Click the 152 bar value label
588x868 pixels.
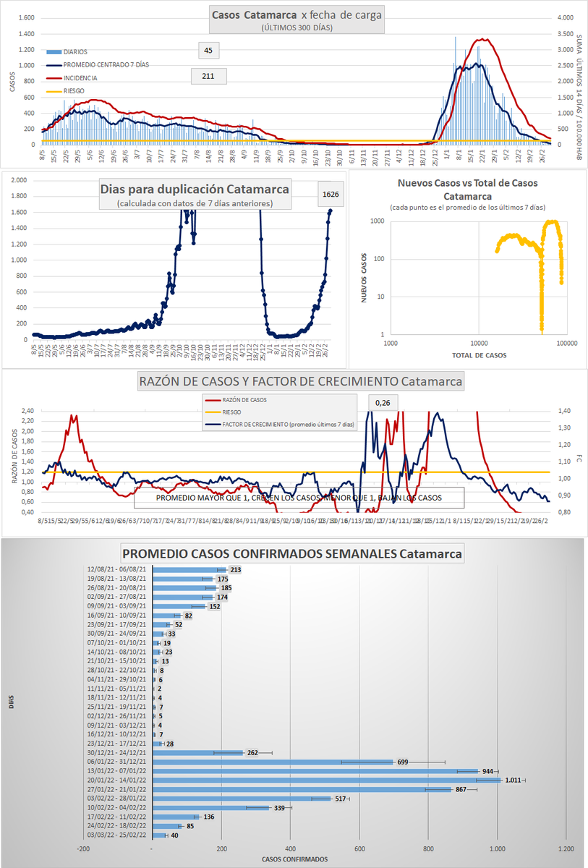[215, 606]
